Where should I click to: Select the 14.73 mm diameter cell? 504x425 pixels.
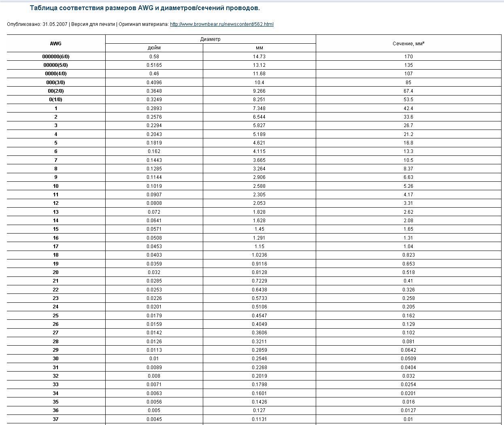[x=259, y=57]
